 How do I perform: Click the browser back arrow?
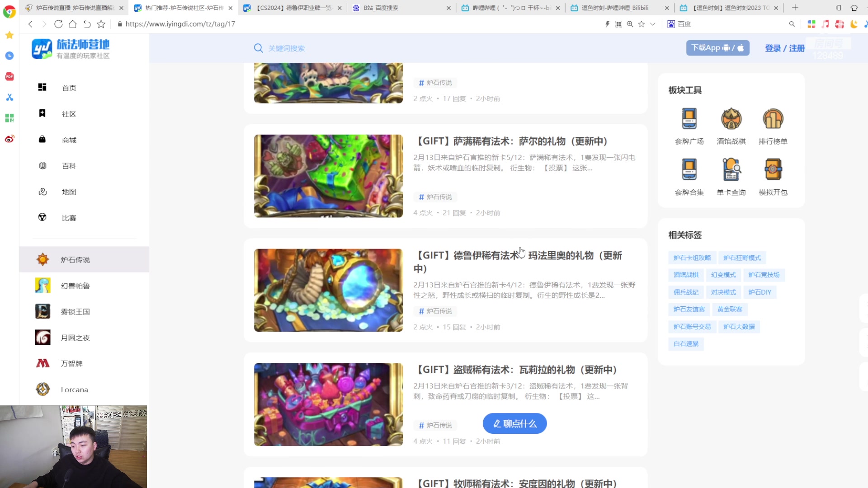point(30,24)
